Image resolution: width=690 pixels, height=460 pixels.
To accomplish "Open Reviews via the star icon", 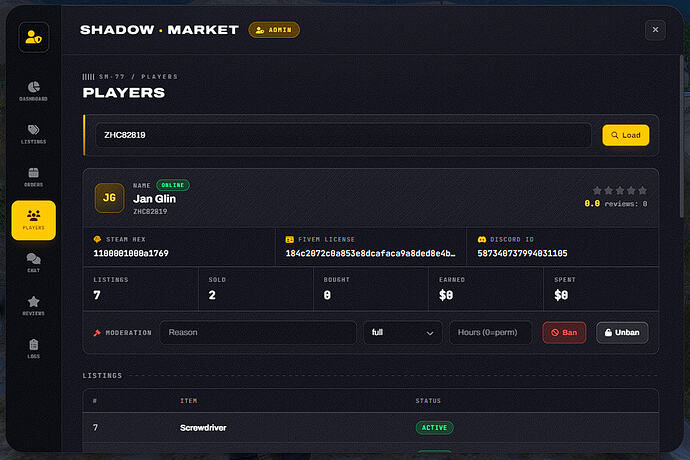I will (x=33, y=306).
